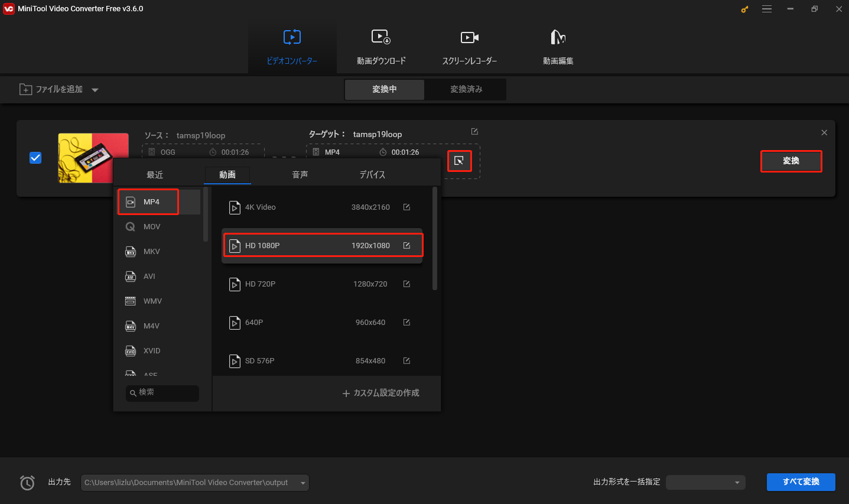
Task: Click the 4K Video file icon
Action: pos(235,207)
